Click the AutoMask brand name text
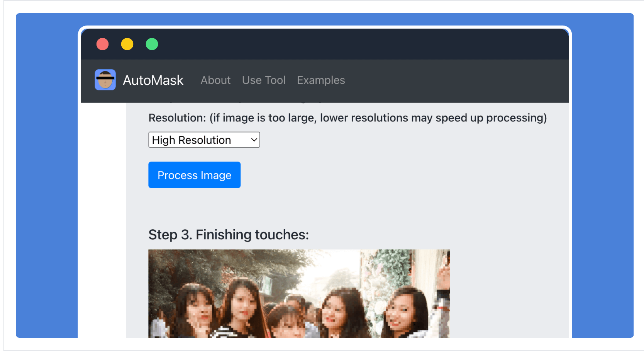 pyautogui.click(x=153, y=80)
